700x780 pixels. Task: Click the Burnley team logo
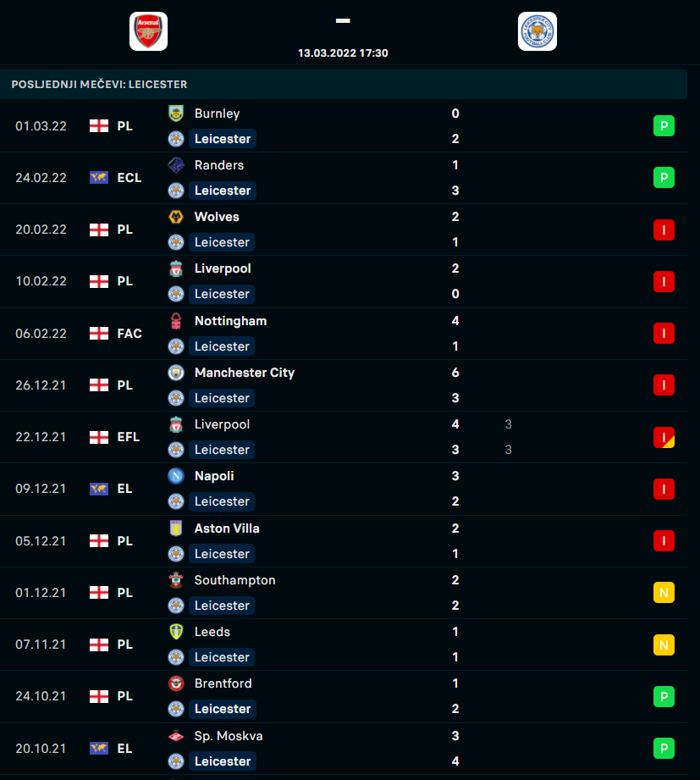pos(176,113)
